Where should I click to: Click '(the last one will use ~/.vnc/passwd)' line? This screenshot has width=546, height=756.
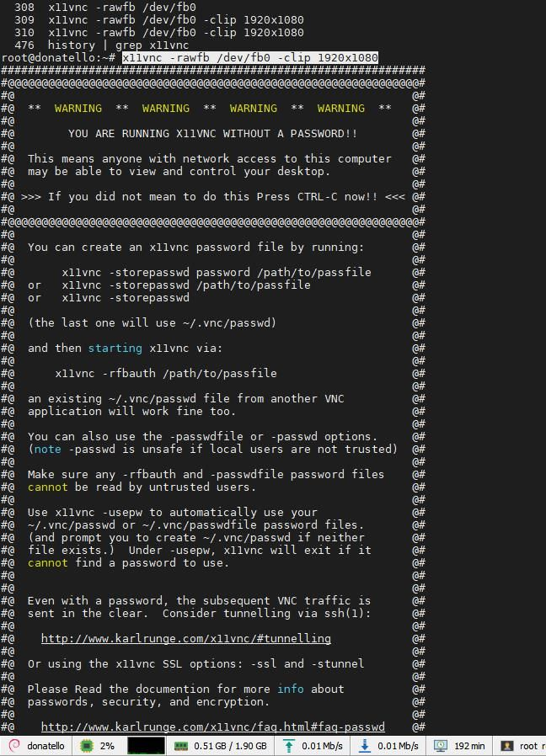(152, 323)
